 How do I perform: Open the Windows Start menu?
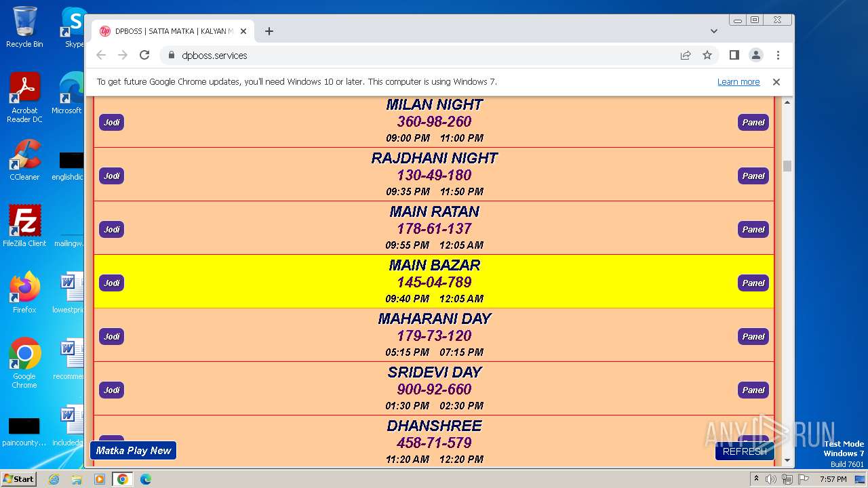click(18, 479)
